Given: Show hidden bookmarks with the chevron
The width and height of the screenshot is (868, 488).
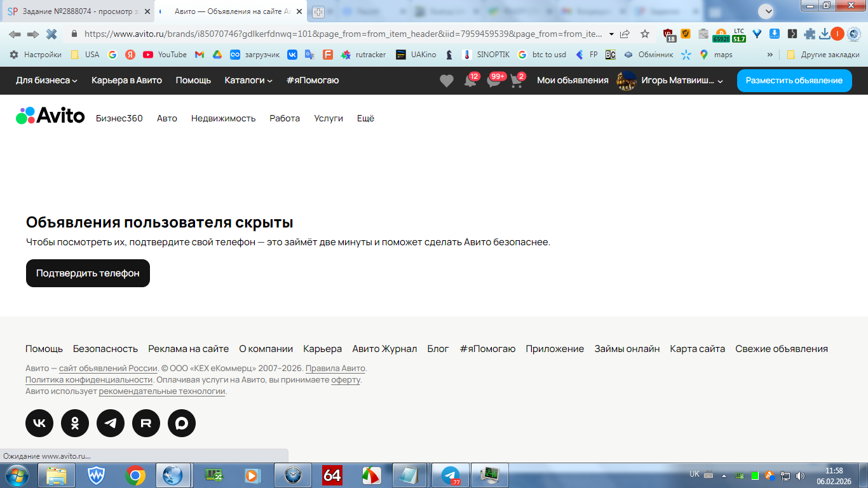Looking at the screenshot, I should [770, 55].
